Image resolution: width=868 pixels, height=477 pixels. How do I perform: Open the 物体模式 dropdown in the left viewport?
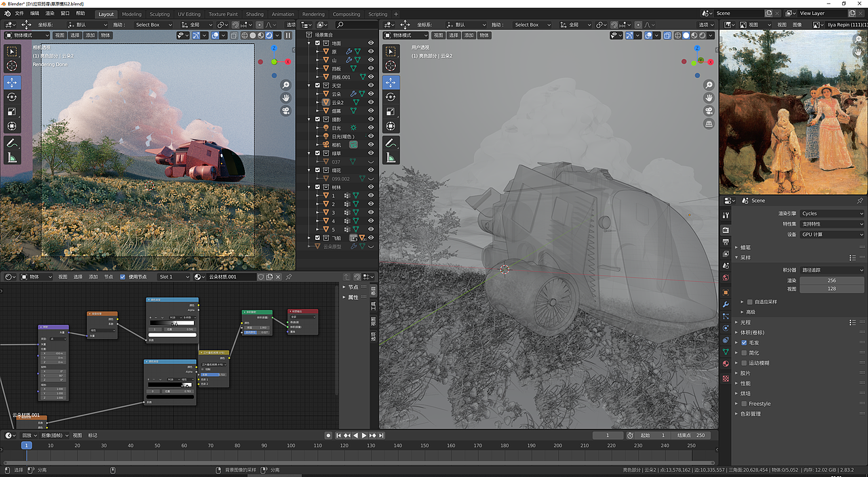(26, 35)
